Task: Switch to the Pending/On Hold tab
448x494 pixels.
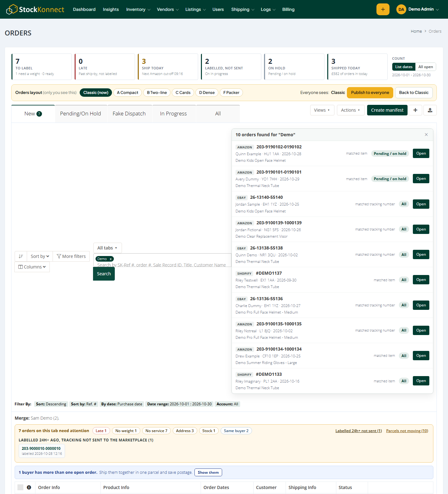Action: tap(81, 114)
